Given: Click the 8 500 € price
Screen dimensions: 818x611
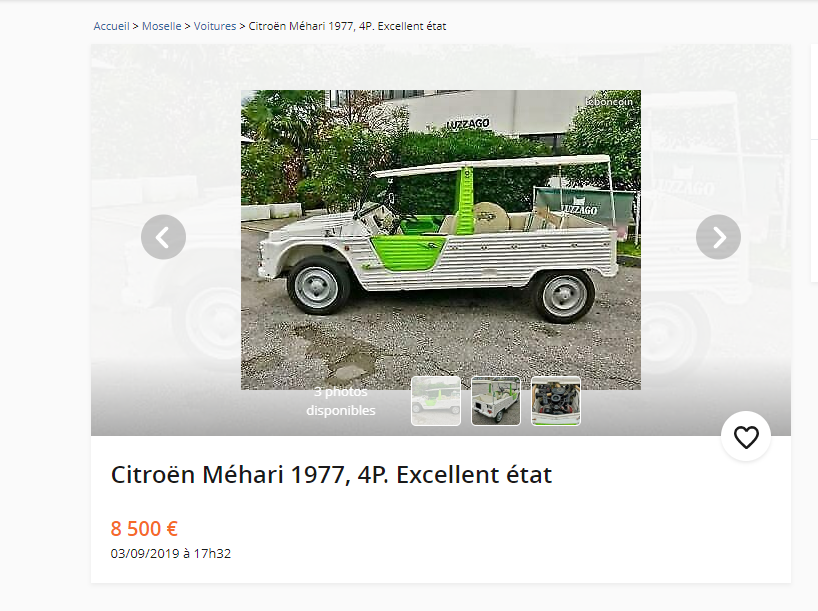Looking at the screenshot, I should 145,529.
